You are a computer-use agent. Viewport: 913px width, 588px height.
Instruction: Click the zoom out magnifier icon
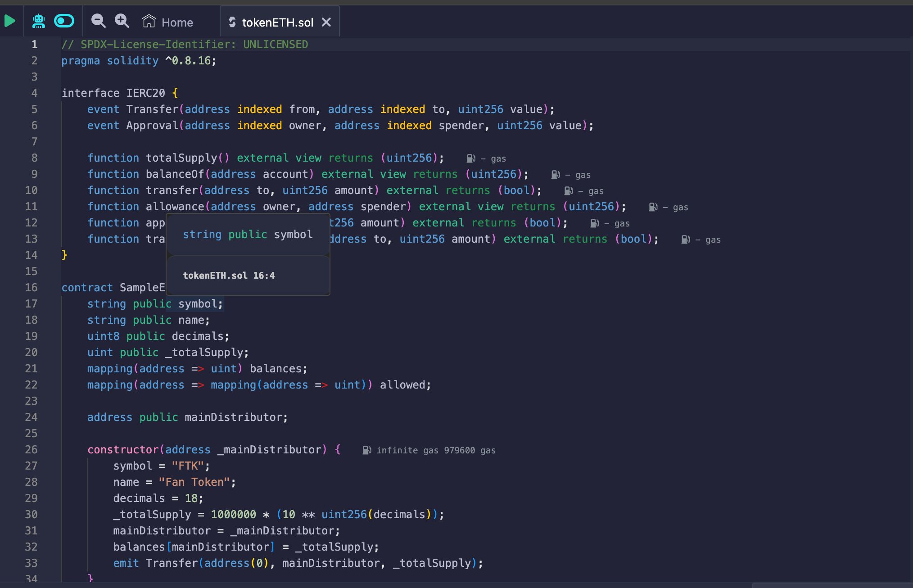tap(98, 21)
